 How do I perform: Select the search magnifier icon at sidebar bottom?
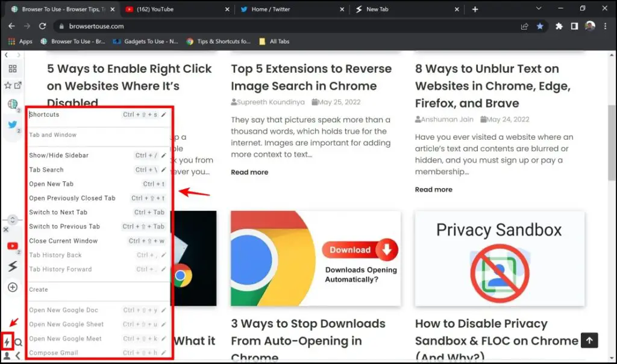pos(18,341)
